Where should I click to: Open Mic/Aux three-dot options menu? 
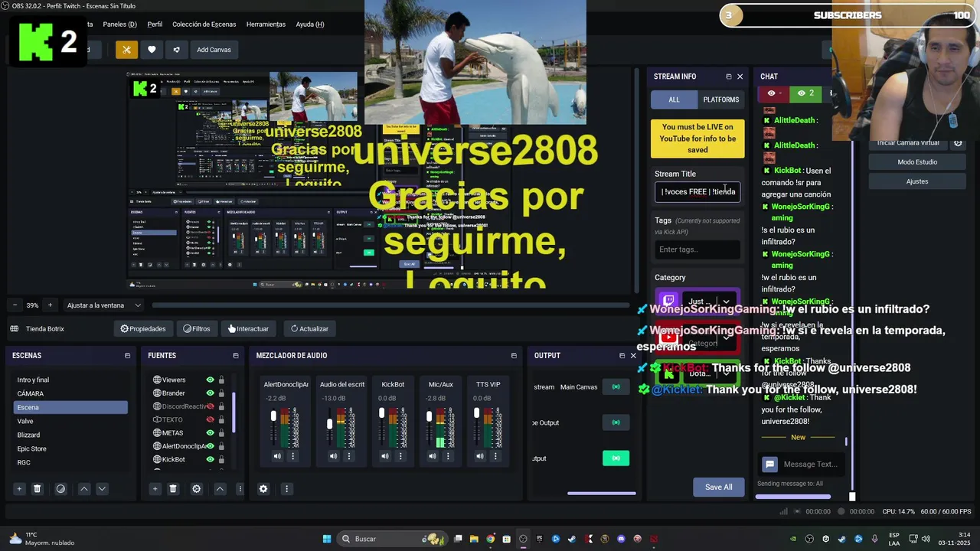[448, 456]
